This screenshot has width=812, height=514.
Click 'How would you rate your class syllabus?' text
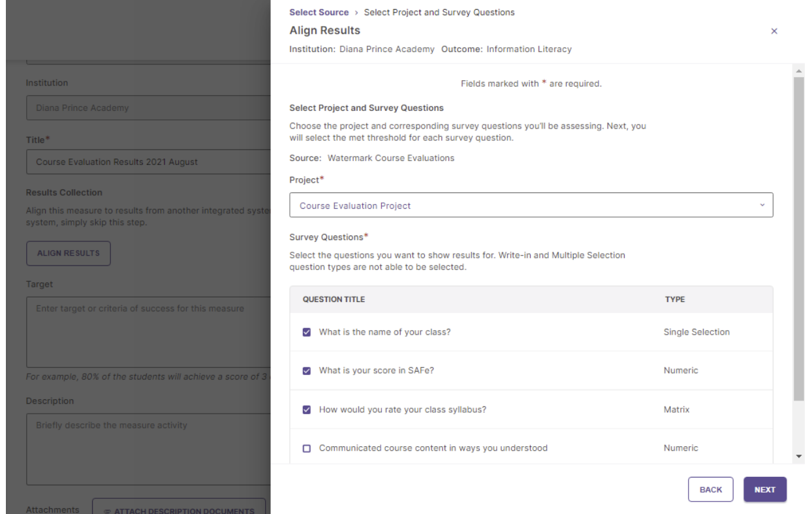point(403,410)
